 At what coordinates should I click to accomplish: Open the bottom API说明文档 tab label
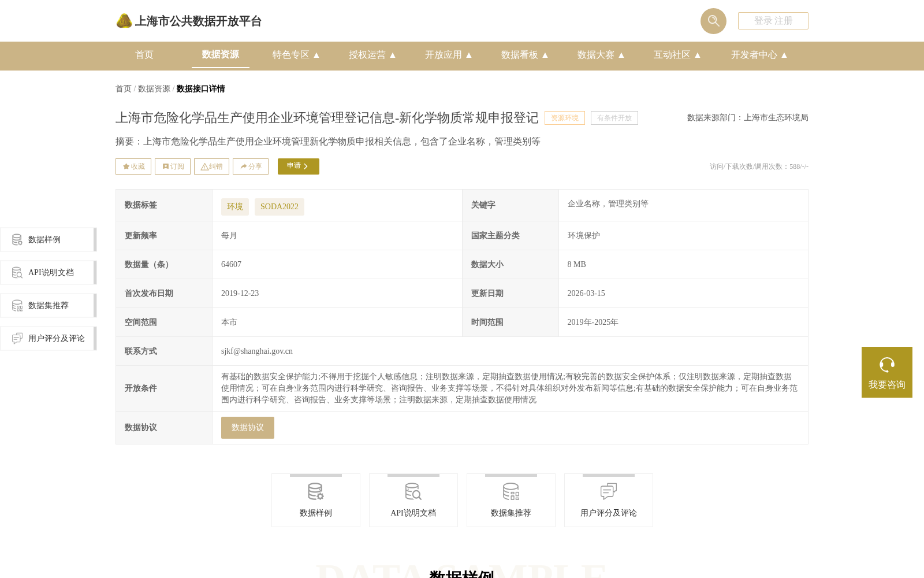tap(413, 513)
